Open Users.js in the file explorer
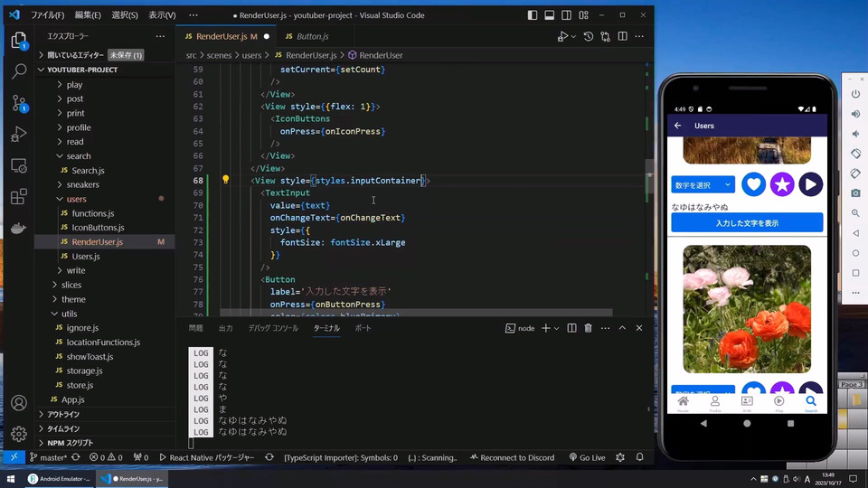The height and width of the screenshot is (488, 868). click(x=86, y=257)
